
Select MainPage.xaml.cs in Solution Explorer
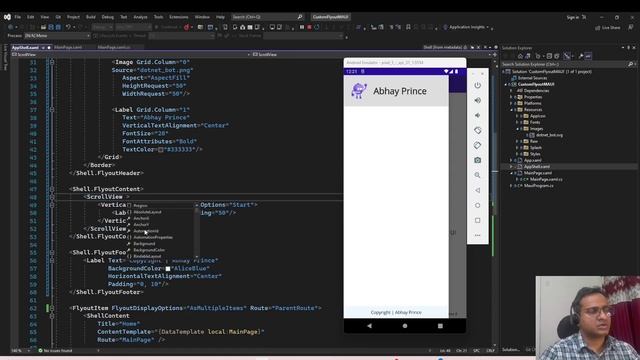[x=546, y=179]
